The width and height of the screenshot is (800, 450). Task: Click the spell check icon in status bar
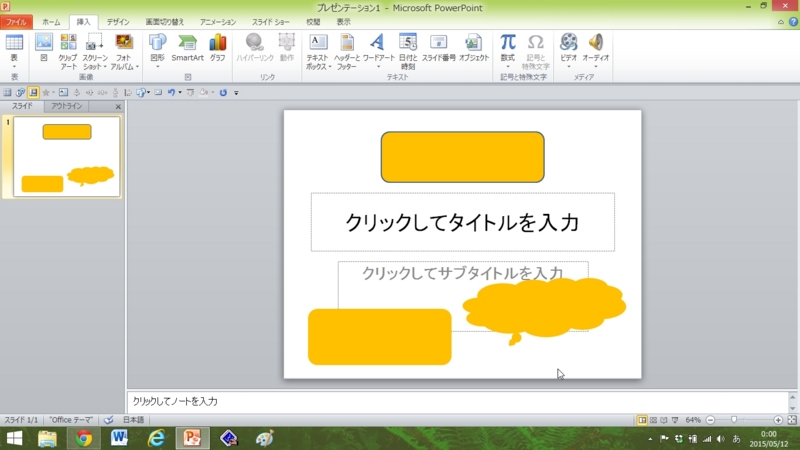tap(109, 420)
